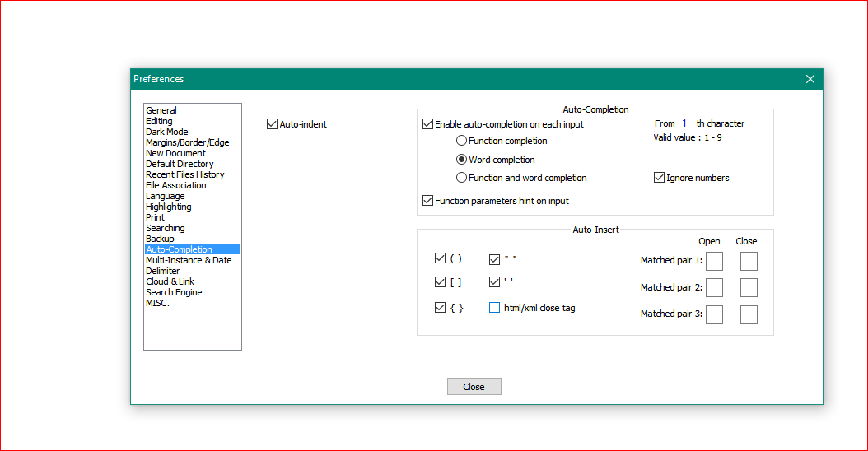Click the Close button at bottom
Viewport: 868px width, 451px height.
click(474, 387)
